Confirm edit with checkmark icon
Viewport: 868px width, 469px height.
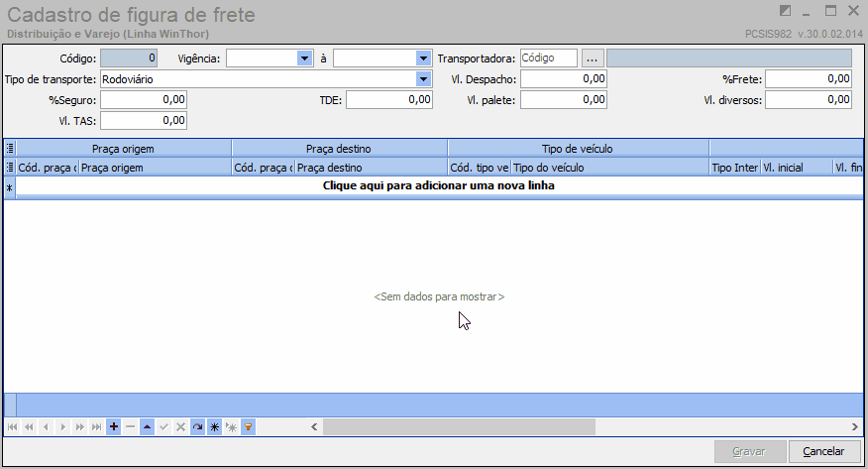click(x=163, y=427)
